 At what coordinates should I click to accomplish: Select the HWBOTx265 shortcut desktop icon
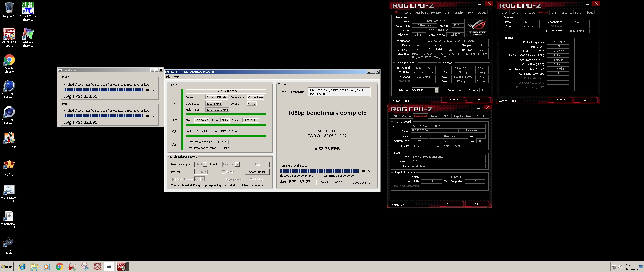pos(9,246)
